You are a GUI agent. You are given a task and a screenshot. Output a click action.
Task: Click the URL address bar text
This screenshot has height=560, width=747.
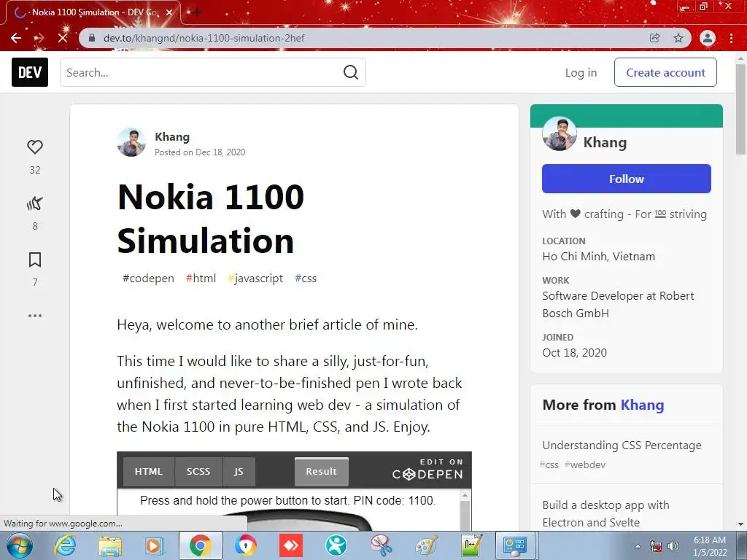pos(204,38)
